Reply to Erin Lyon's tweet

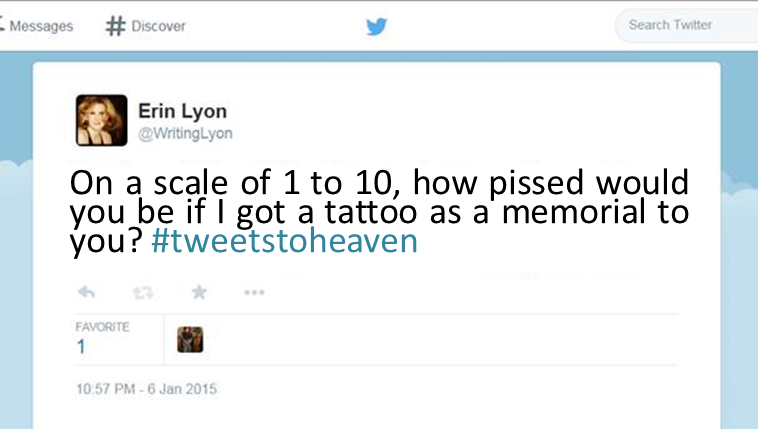(87, 292)
